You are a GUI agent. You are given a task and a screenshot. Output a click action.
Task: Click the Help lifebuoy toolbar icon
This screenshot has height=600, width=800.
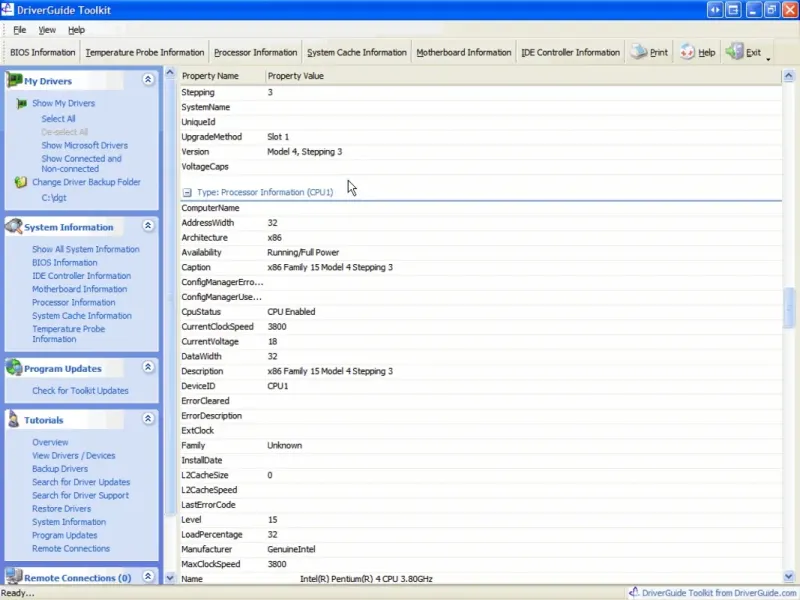(687, 52)
